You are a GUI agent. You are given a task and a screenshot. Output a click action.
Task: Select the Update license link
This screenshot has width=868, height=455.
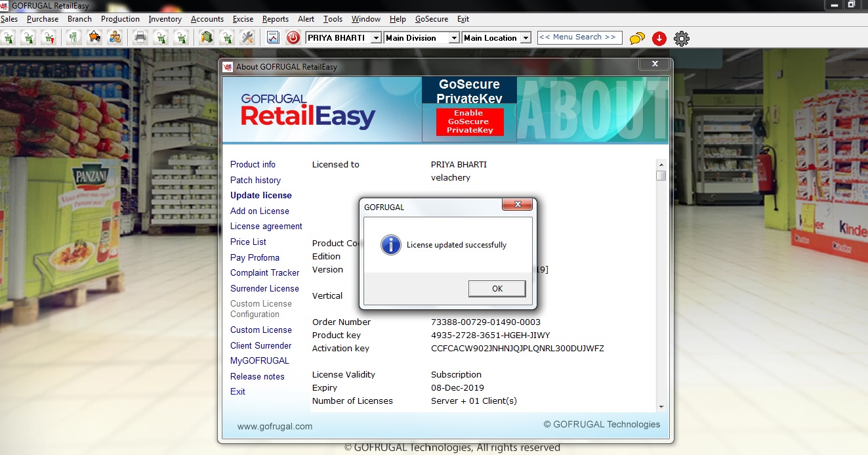click(x=261, y=195)
